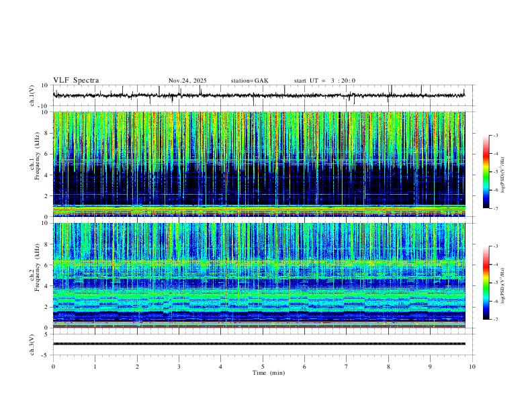
Task: Click the ch.3 voltage flat trace
Action: (259, 344)
